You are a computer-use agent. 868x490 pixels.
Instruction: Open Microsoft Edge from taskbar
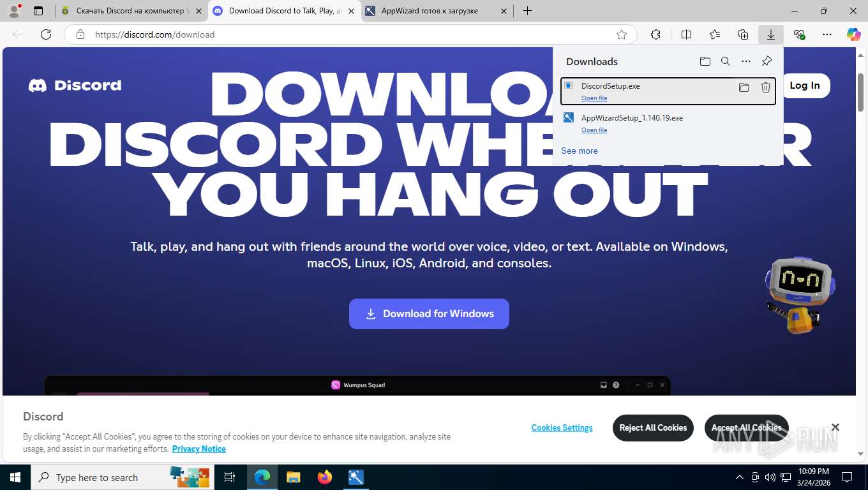[x=262, y=477]
